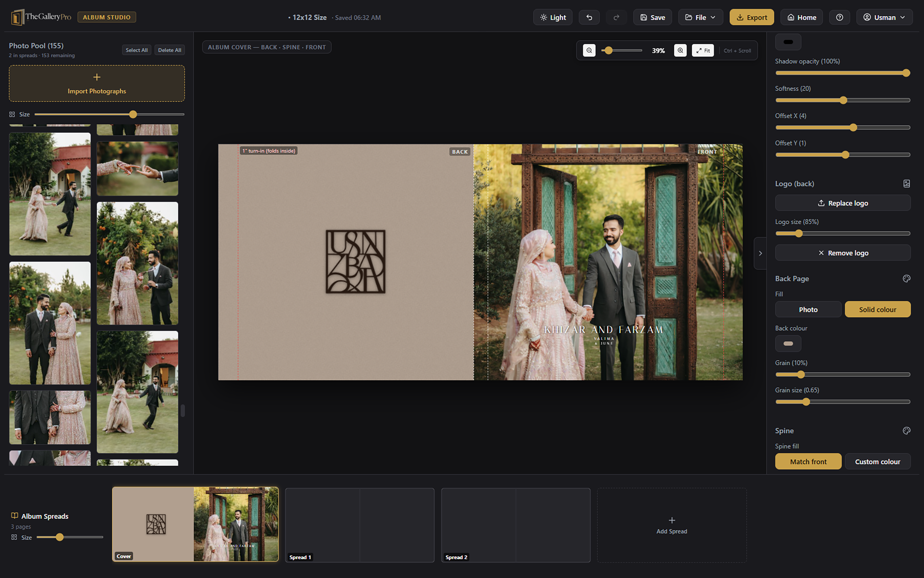The height and width of the screenshot is (578, 924).
Task: Click the zoom out magnifier icon
Action: tap(589, 50)
